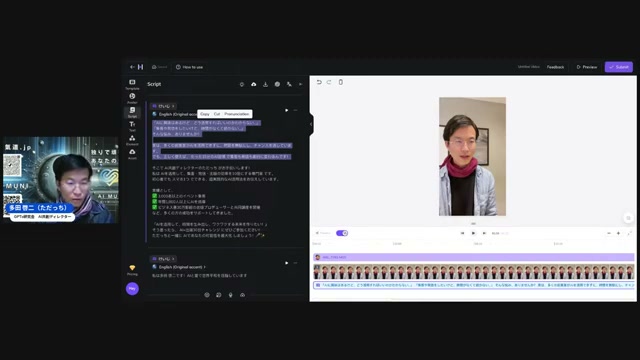This screenshot has height=360, width=640.
Task: Open more options for second script block
Action: (x=296, y=263)
